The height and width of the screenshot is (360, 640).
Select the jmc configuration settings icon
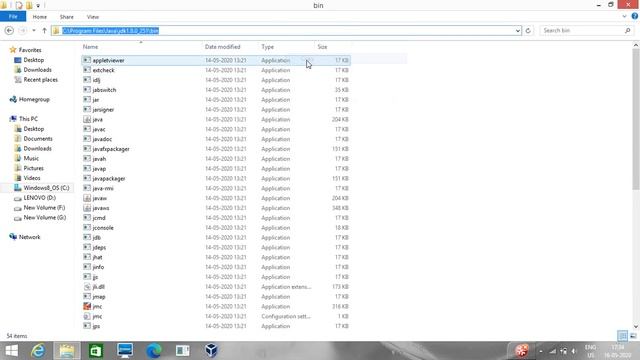(87, 316)
